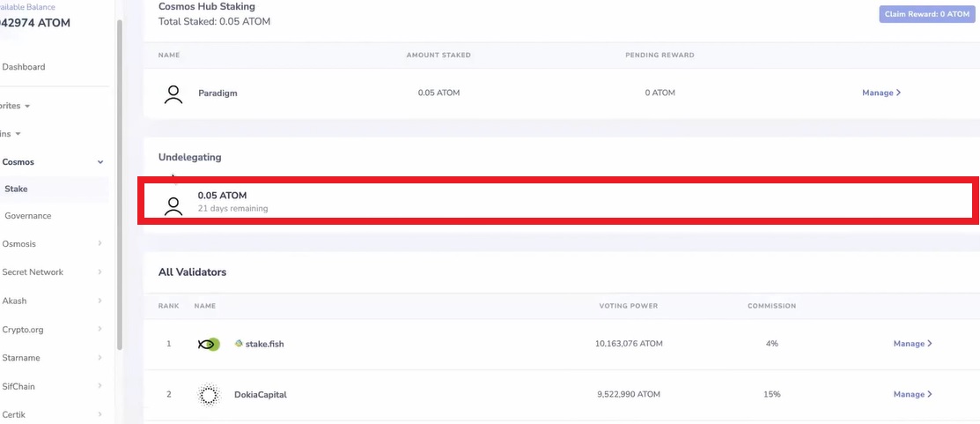Expand the SifChain chain entry
The image size is (980, 424).
point(53,386)
